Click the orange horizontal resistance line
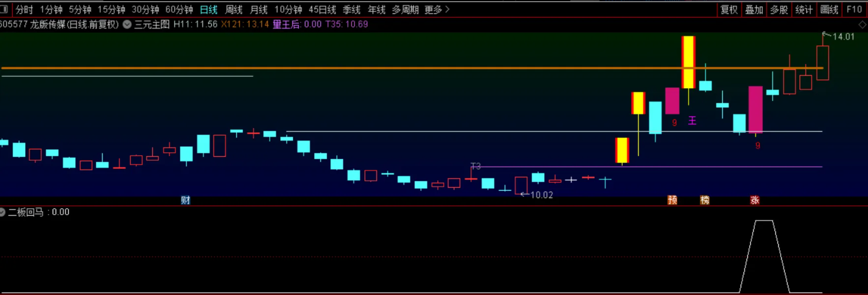Viewport: 868px width, 295px height. [409, 68]
